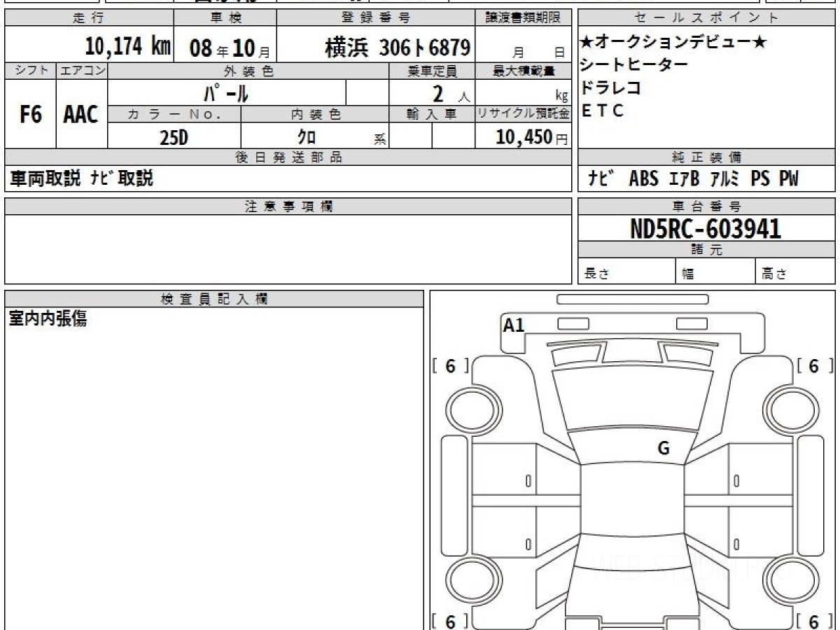Click the 車両取説 ナビ取説 shipped parts text
Screen dimensions: 840x630
coord(83,179)
